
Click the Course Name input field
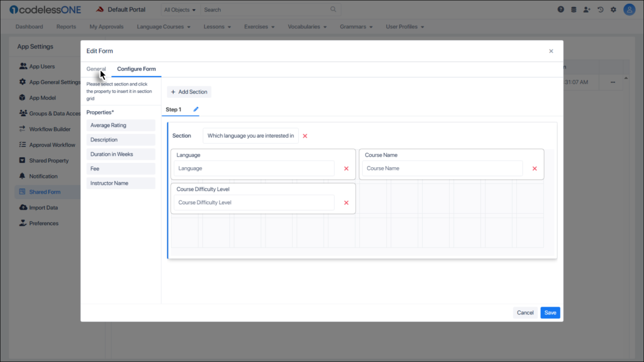click(442, 168)
